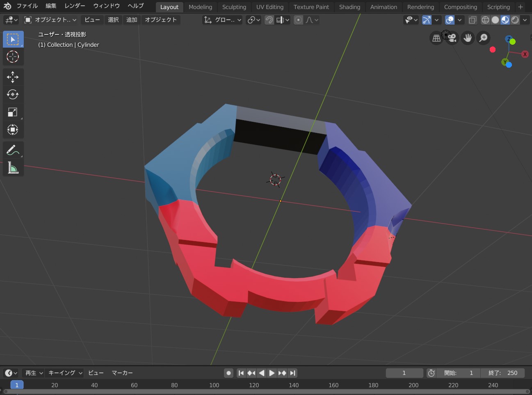Select the Select Box tool
532x395 pixels.
pyautogui.click(x=13, y=39)
